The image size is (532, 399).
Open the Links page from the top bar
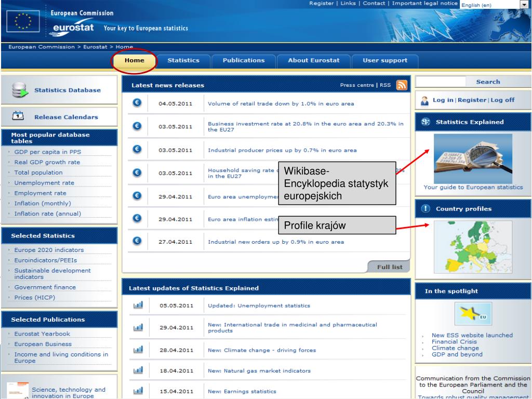pos(348,4)
